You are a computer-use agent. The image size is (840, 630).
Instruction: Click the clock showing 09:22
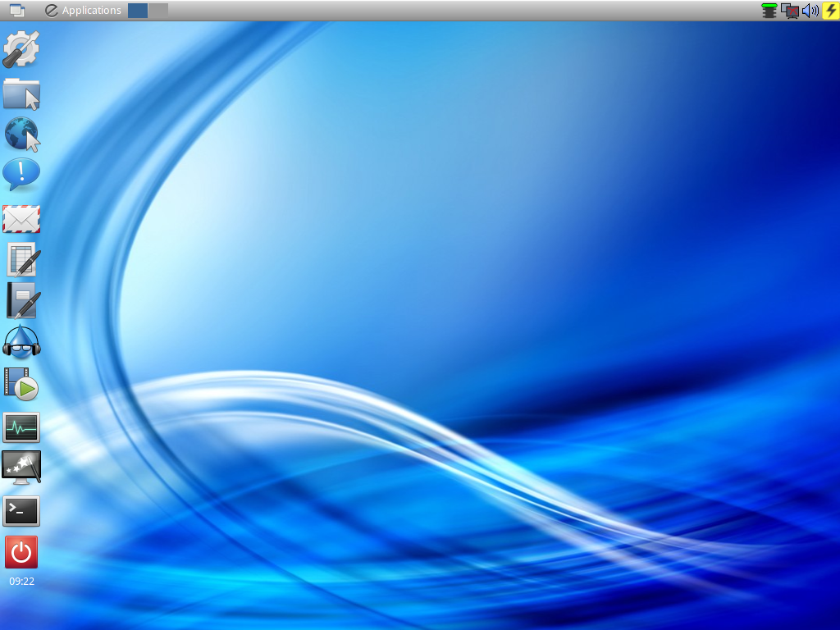click(21, 582)
